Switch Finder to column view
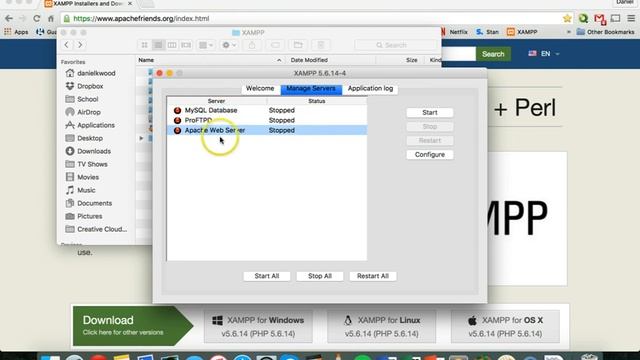Image resolution: width=640 pixels, height=360 pixels. pyautogui.click(x=172, y=45)
